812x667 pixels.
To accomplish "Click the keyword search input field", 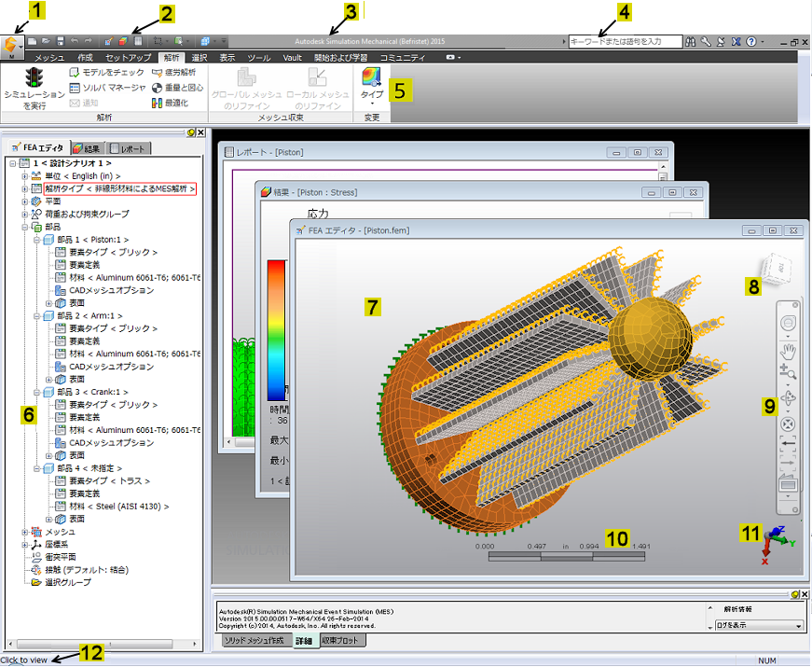I will pyautogui.click(x=625, y=41).
